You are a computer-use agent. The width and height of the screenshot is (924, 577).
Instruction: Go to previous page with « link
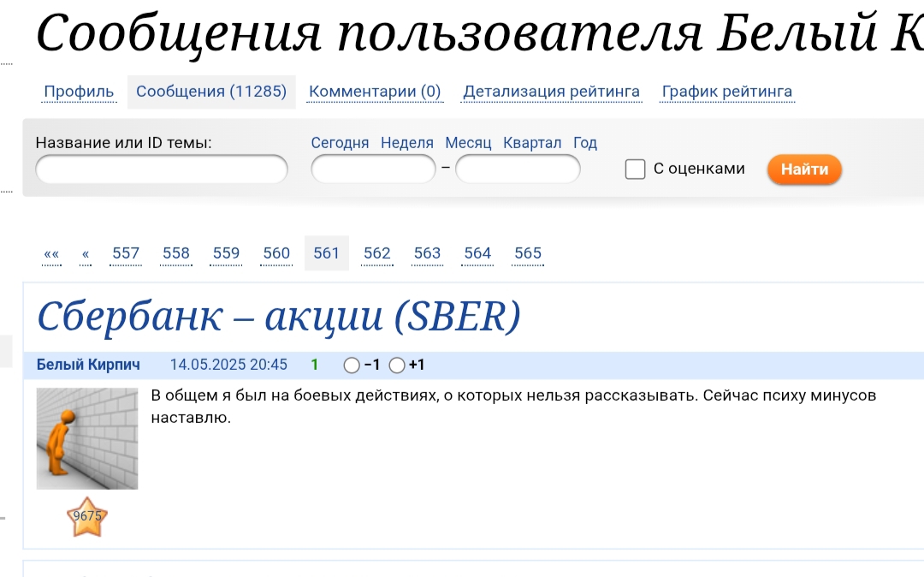pos(86,253)
